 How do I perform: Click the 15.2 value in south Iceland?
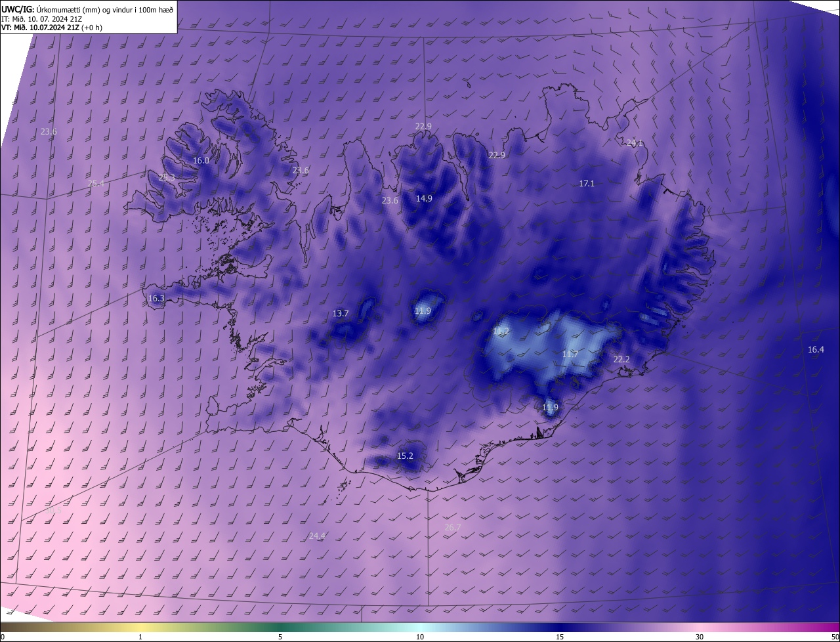[405, 456]
